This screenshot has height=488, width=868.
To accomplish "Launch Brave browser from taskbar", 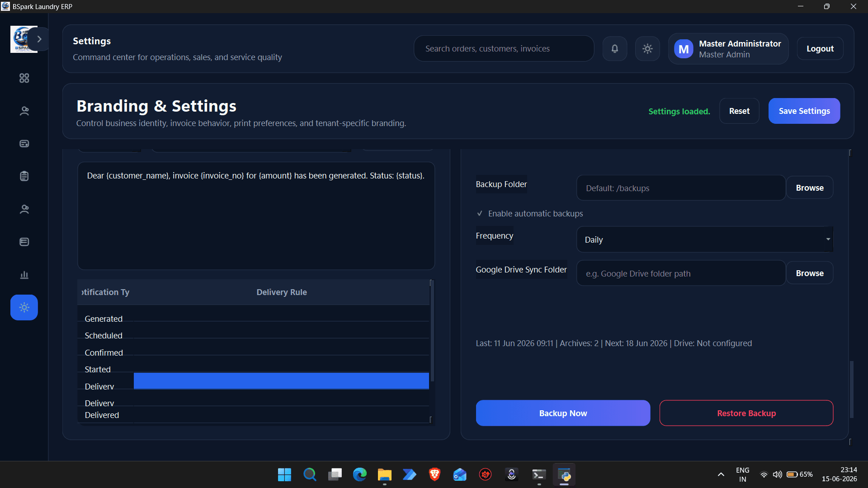I will click(434, 475).
